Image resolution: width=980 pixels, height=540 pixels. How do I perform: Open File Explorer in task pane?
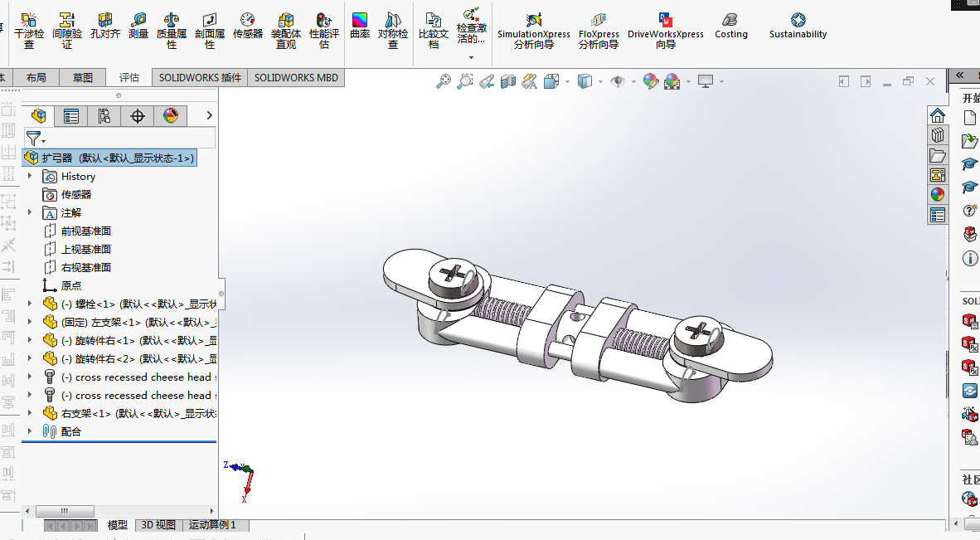click(937, 155)
